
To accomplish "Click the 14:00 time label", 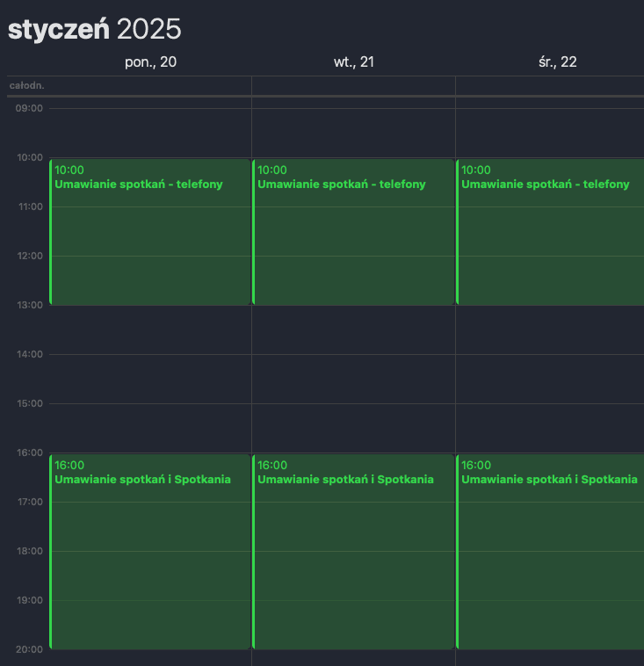I will 30,354.
